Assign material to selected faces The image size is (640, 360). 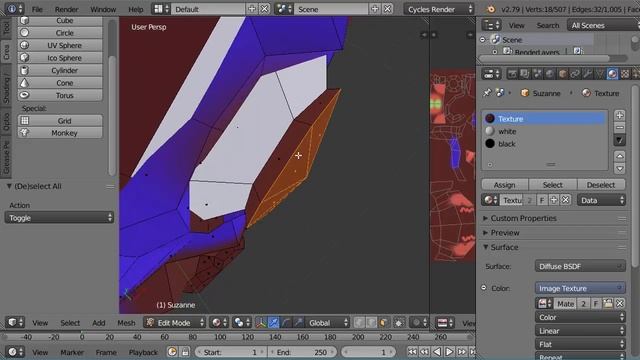click(505, 185)
